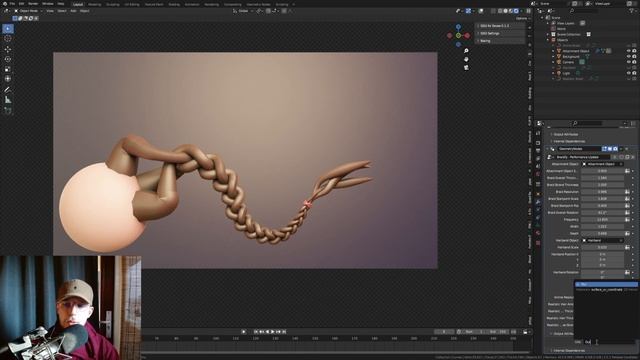Jump to the timeline start frame
640x360 pixels.
256,332
